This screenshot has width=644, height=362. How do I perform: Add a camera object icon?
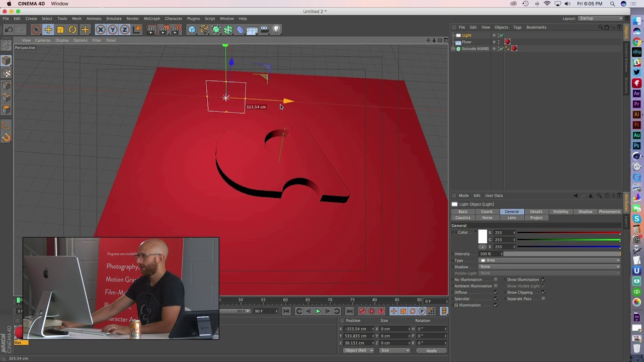[264, 30]
